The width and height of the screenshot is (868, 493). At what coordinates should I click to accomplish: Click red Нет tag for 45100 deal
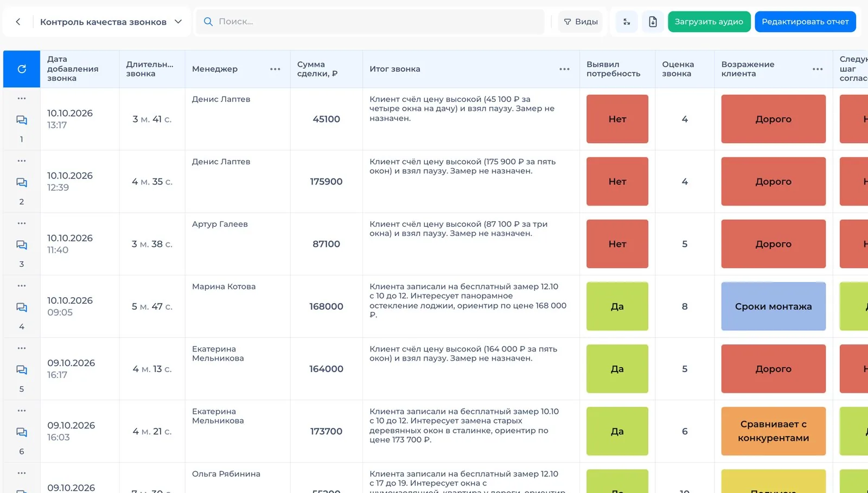click(x=617, y=119)
